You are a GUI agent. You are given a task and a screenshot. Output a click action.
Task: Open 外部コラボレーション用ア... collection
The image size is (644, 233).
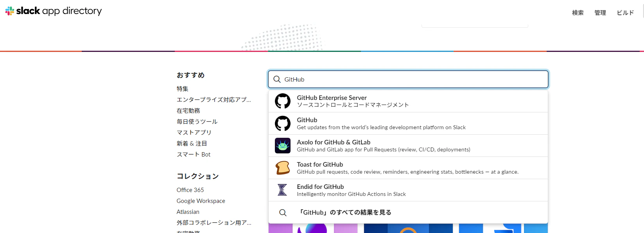pos(214,222)
